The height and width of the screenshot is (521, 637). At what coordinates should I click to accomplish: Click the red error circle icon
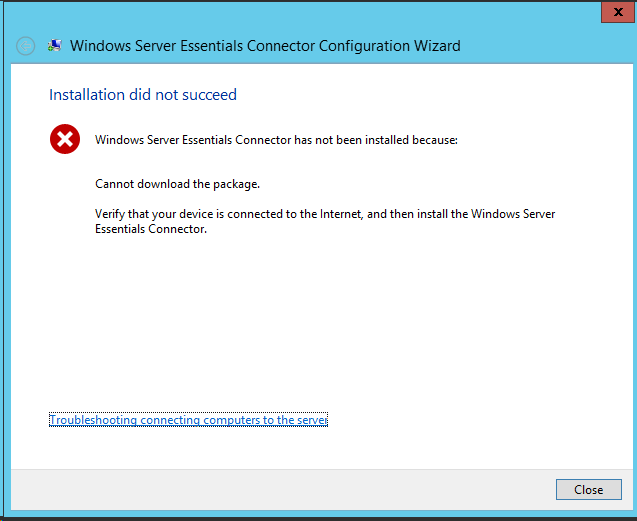[x=65, y=139]
